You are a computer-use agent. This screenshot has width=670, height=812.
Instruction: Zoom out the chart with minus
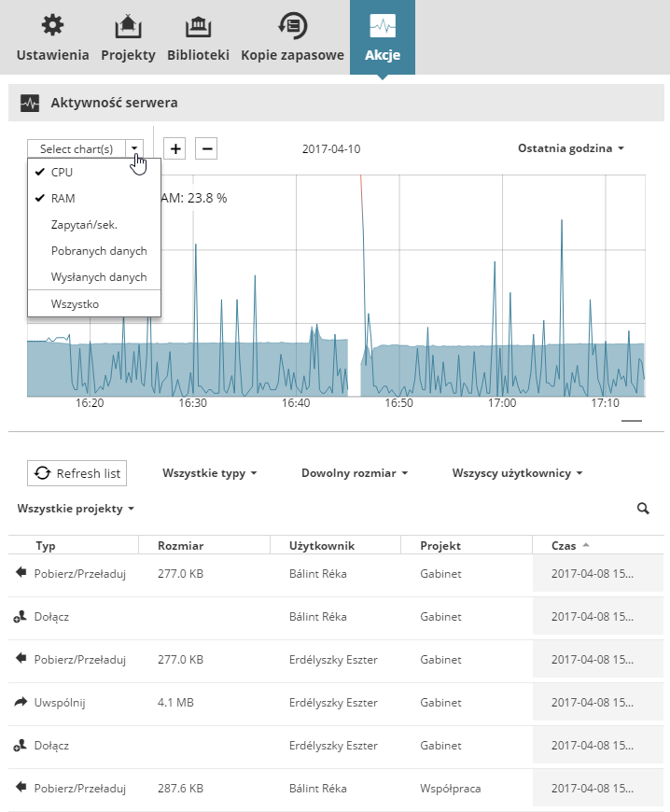tap(206, 148)
